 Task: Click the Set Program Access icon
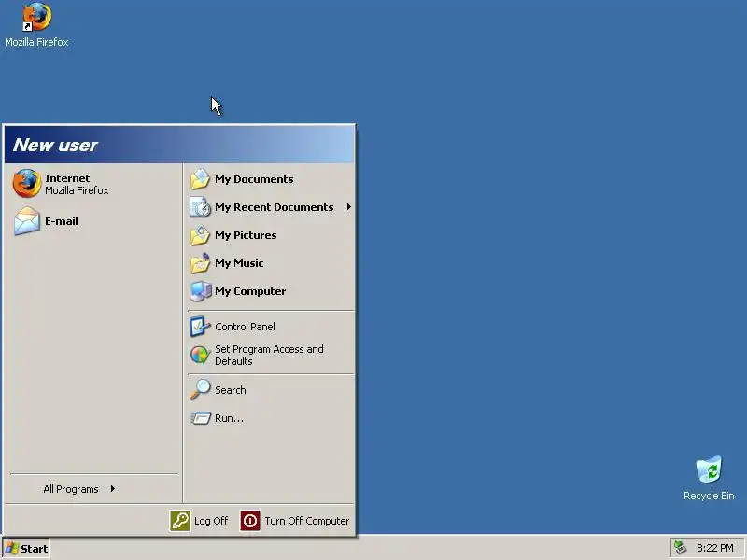coord(200,356)
